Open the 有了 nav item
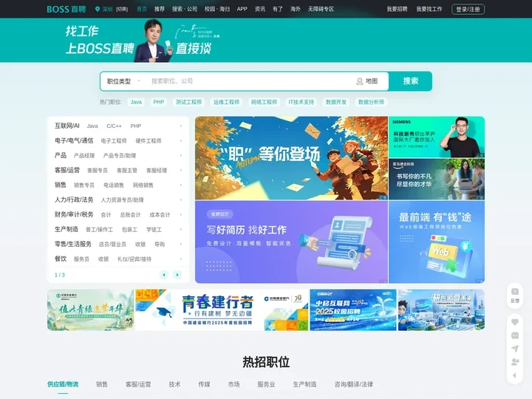This screenshot has width=532, height=399. [278, 9]
